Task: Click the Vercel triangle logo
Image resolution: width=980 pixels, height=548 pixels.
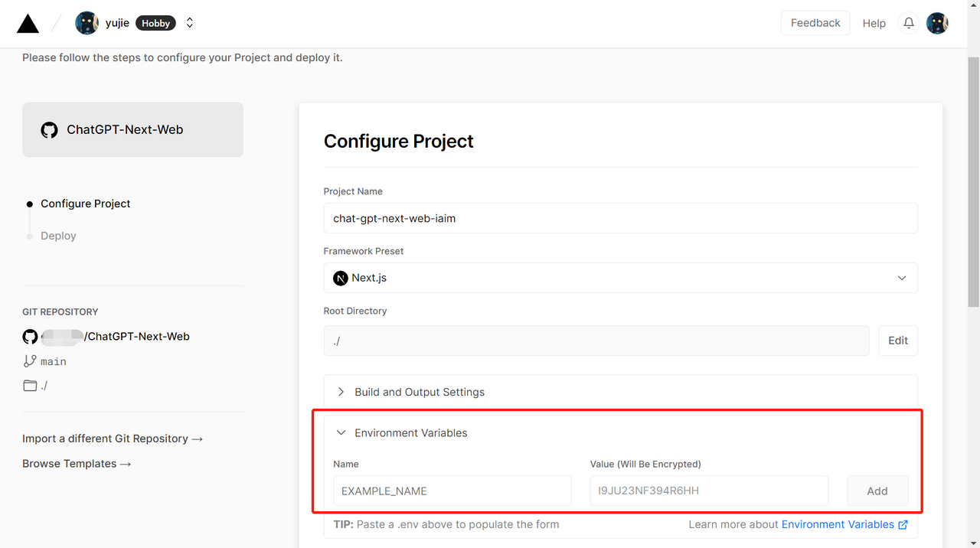Action: (x=28, y=24)
